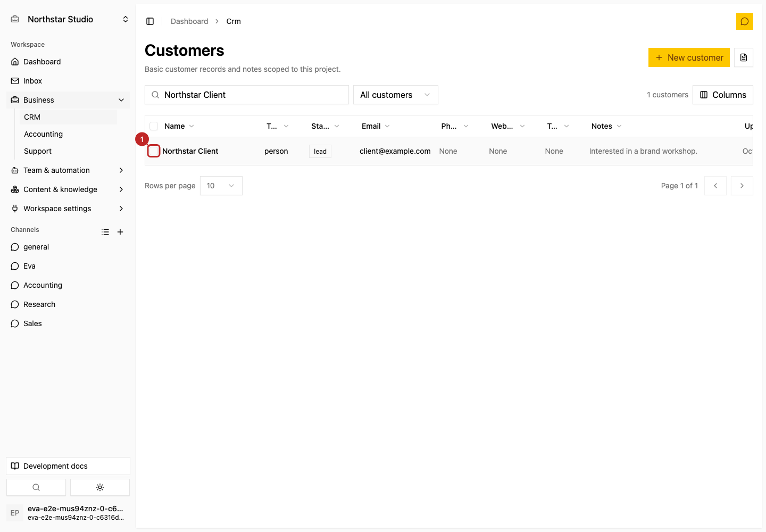Go to previous page arrow
Image resolution: width=766 pixels, height=532 pixels.
pyautogui.click(x=715, y=186)
